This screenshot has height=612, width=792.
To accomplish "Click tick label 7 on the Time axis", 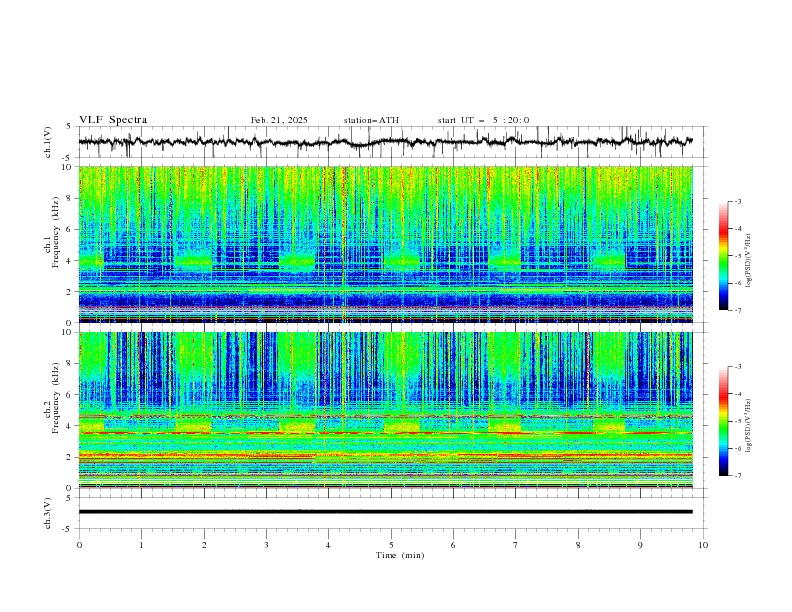I will pos(516,545).
